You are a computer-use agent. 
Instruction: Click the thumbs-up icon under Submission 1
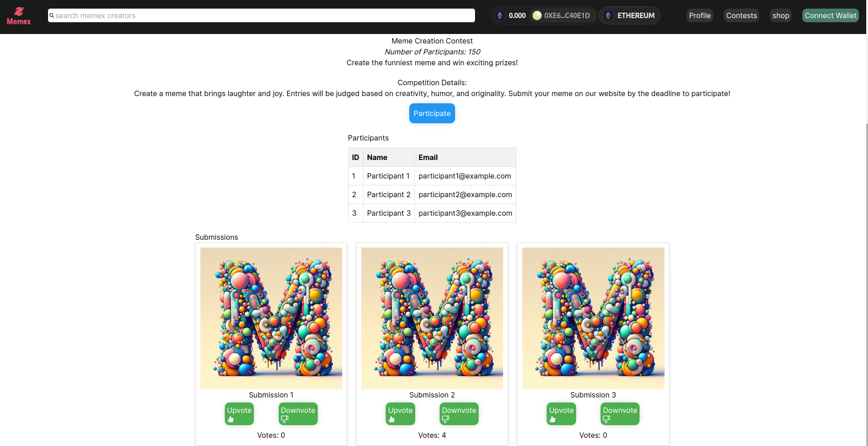231,419
